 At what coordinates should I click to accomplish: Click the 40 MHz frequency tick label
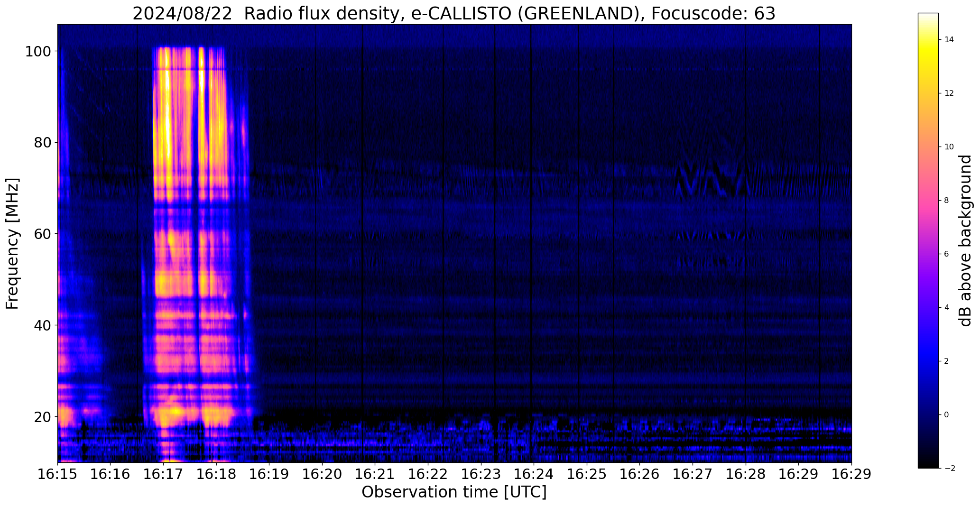pyautogui.click(x=42, y=325)
